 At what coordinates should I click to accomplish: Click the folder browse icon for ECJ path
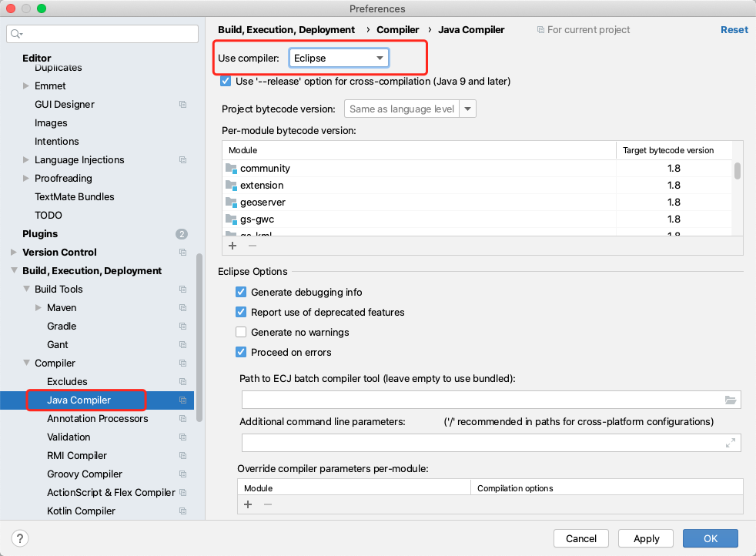(731, 400)
